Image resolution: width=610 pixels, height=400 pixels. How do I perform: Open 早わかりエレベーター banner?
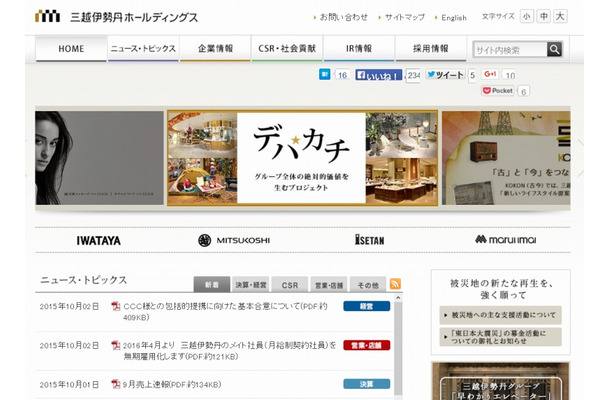coord(501,381)
